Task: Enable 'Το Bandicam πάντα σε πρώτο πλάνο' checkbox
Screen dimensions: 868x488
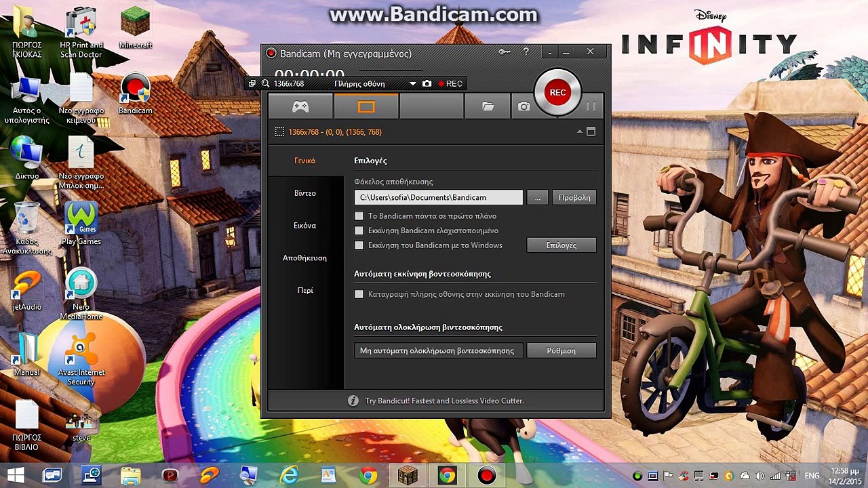Action: (359, 216)
